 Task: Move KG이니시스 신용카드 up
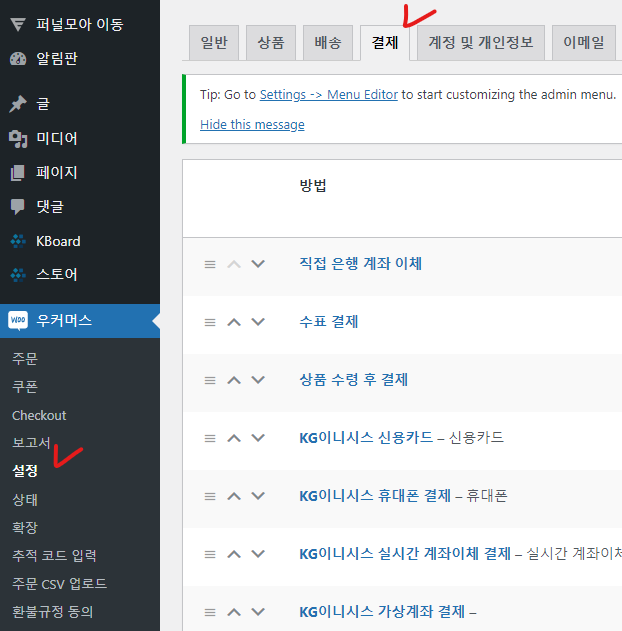(234, 438)
